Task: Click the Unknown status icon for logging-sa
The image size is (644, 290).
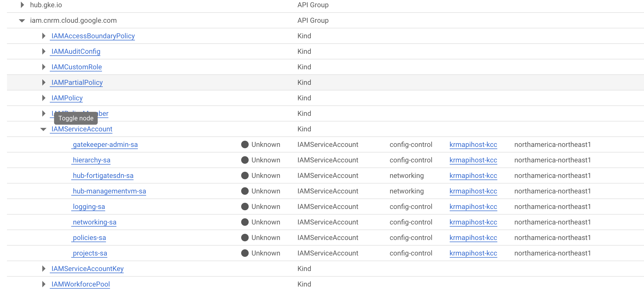Action: coord(244,207)
